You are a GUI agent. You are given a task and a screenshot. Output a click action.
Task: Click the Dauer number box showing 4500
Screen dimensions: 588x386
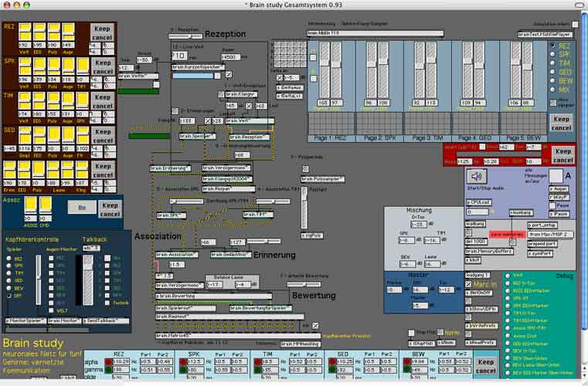[230, 57]
